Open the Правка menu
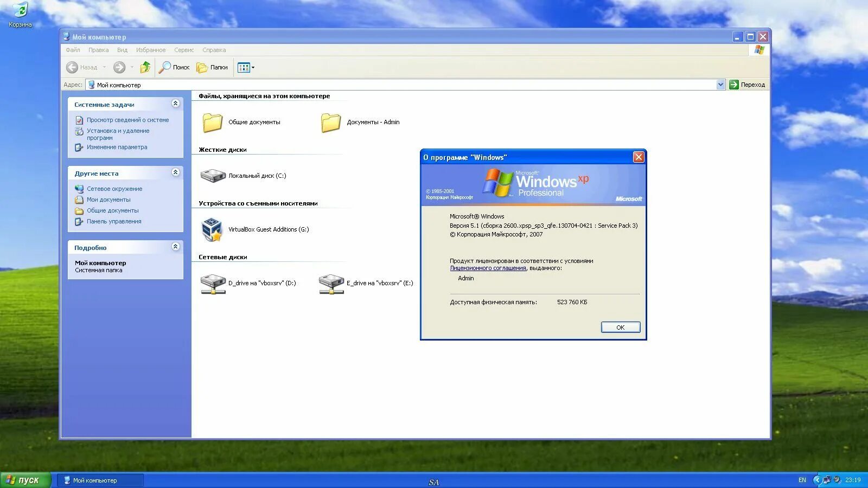 click(98, 50)
